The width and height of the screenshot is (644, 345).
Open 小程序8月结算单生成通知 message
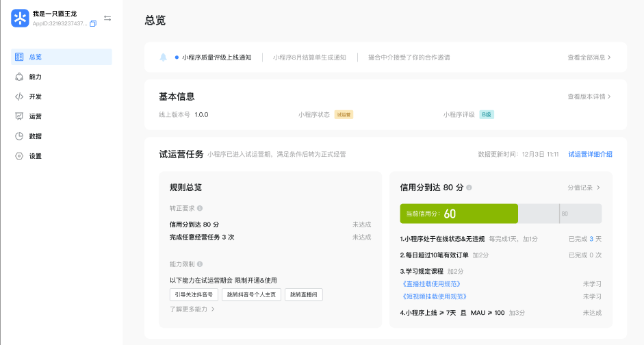[309, 57]
